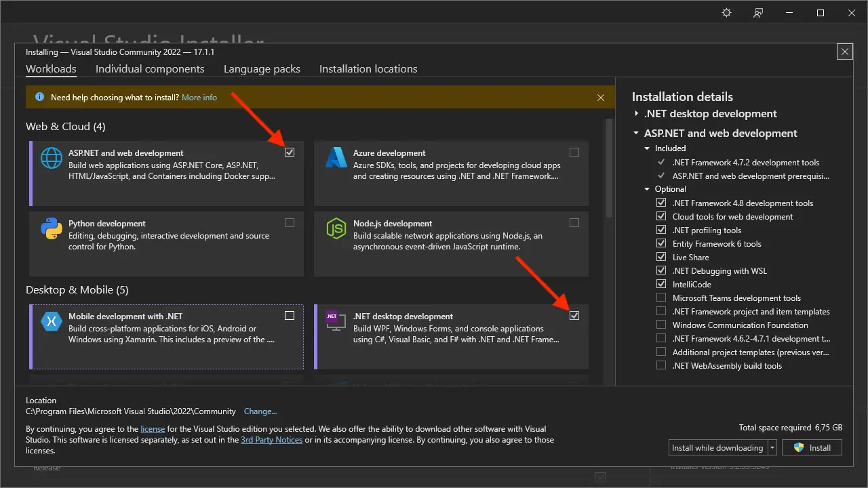This screenshot has height=488, width=868.
Task: Check .NET WebAssembly build tools
Action: click(661, 366)
